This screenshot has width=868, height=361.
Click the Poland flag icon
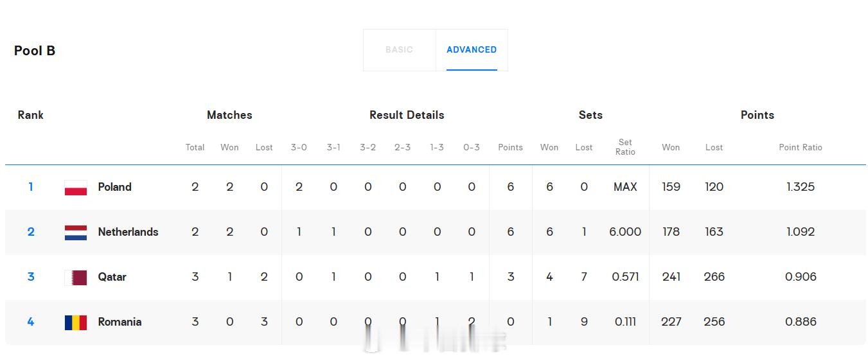point(76,188)
